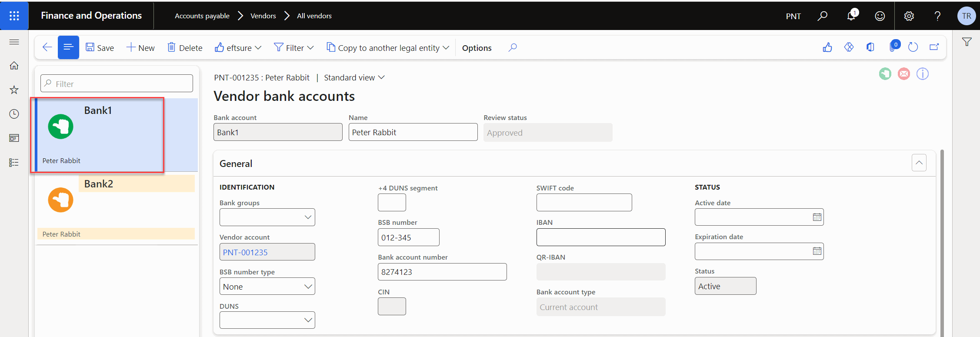Expand the navigation pane hamburger menu
Screen dimensions: 980x337
14,42
